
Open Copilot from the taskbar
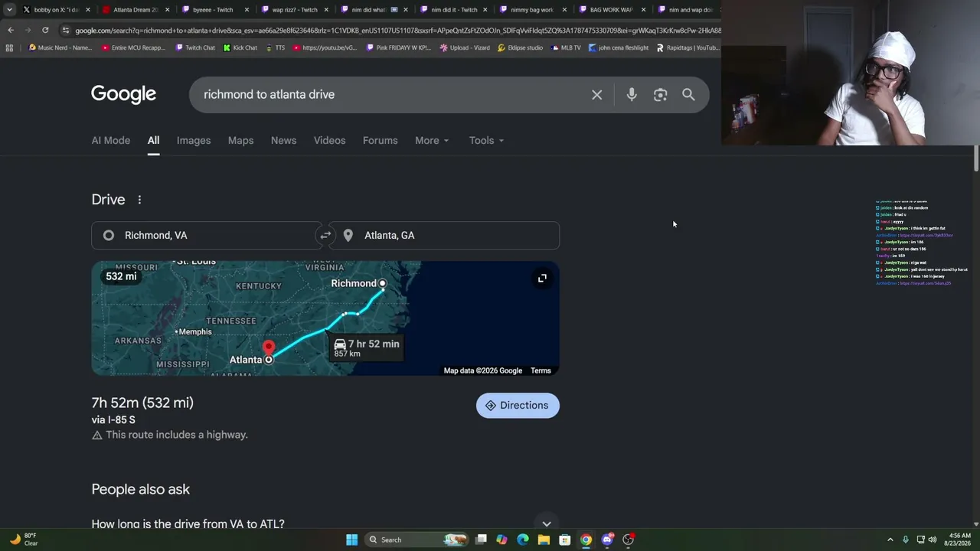tap(501, 540)
